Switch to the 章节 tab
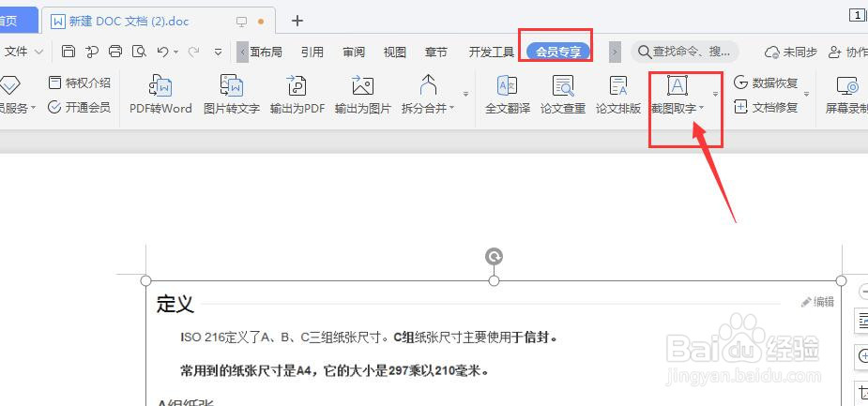The height and width of the screenshot is (406, 868). tap(436, 52)
